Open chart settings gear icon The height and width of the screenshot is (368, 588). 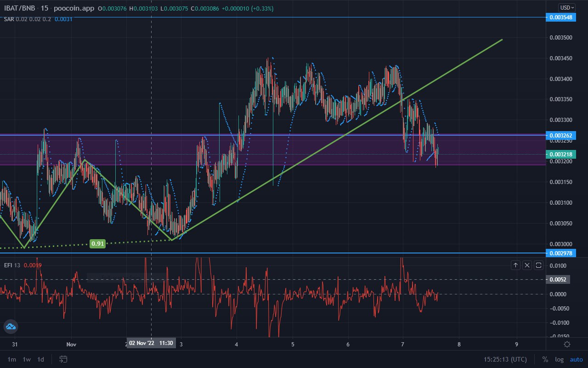[x=567, y=344]
